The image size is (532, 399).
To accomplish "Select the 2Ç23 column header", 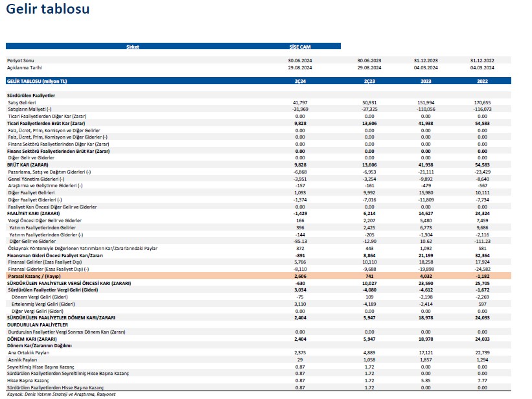I will tap(369, 81).
